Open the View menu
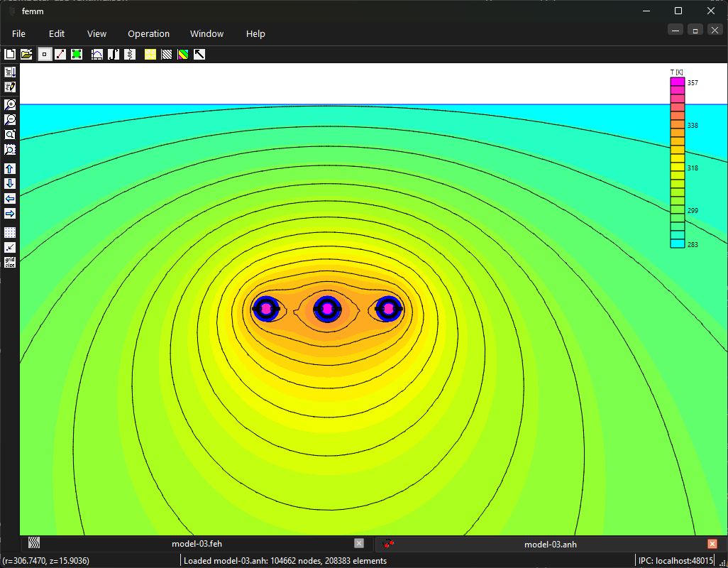728x568 pixels. tap(96, 33)
